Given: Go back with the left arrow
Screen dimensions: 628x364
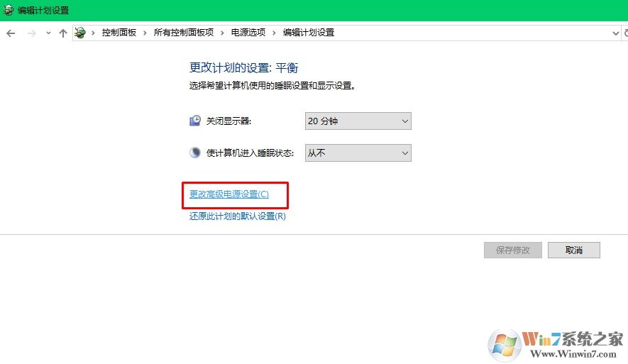Looking at the screenshot, I should pos(11,33).
